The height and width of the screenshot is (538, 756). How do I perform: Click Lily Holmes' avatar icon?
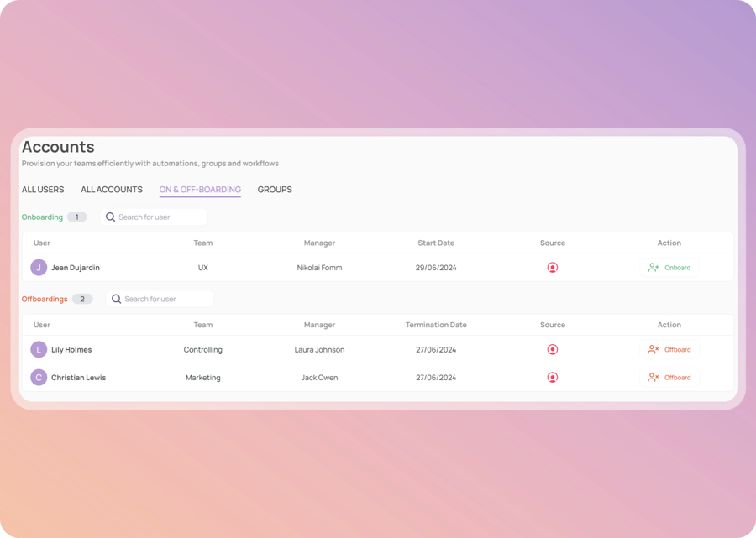39,350
